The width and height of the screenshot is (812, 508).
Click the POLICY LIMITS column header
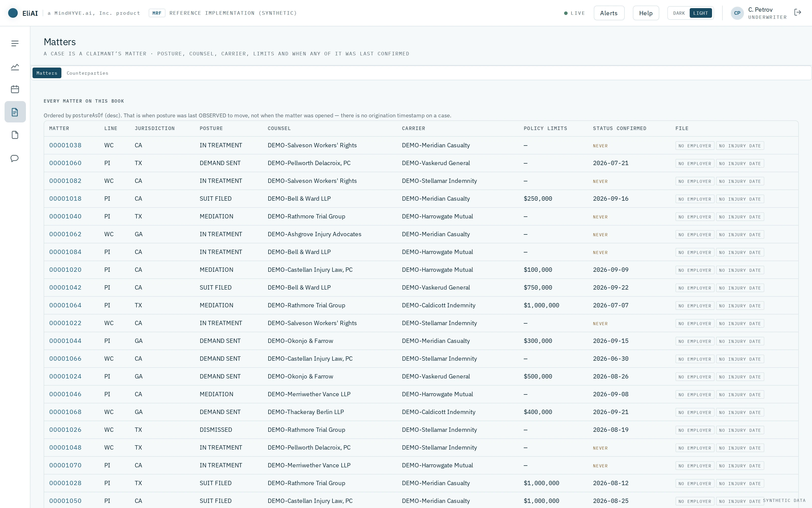pyautogui.click(x=545, y=128)
